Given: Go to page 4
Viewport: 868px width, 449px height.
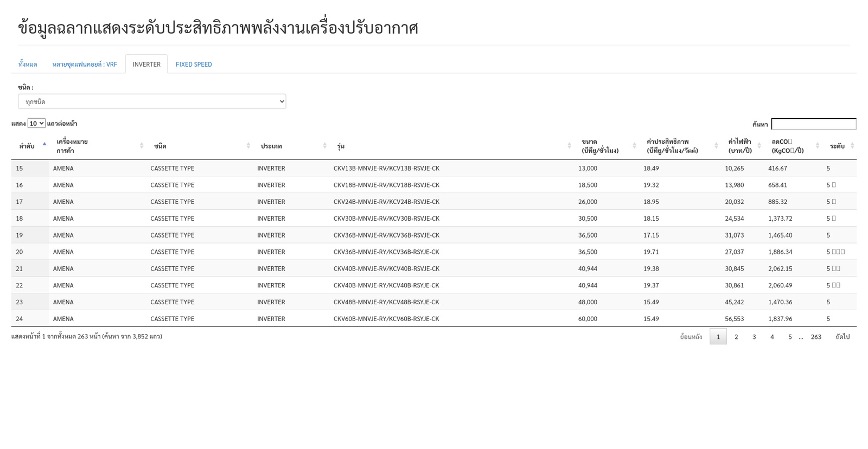Looking at the screenshot, I should point(772,337).
